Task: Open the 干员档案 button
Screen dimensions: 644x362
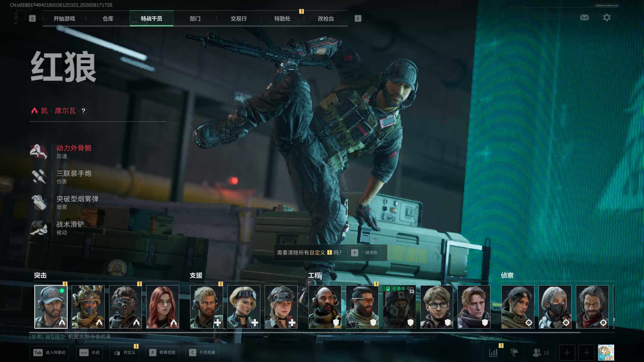Action: [202, 353]
